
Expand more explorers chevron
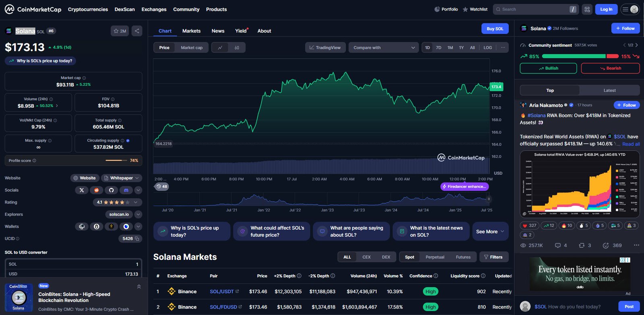pos(138,214)
